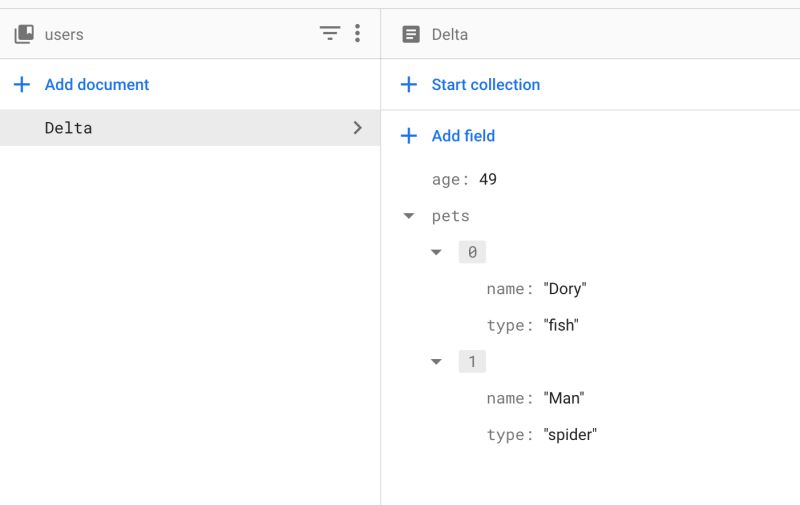The width and height of the screenshot is (800, 505).
Task: Open the three-dot menu for users collection
Action: click(358, 34)
